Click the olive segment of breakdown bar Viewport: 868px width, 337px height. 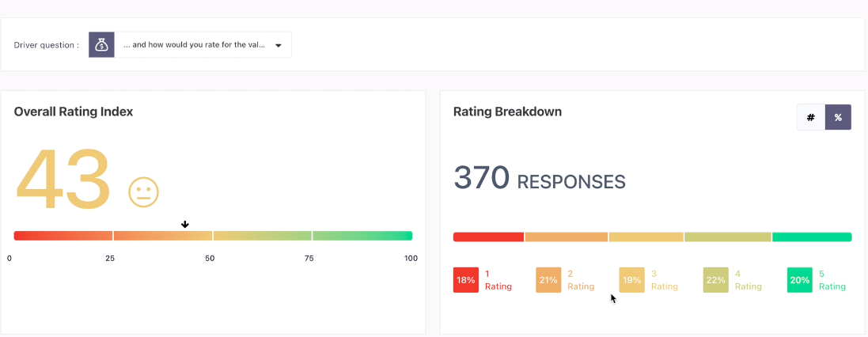728,237
